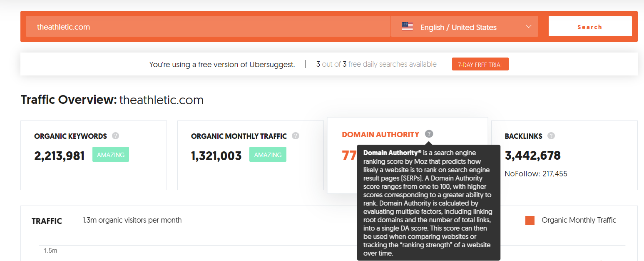Click the Search button
Image resolution: width=644 pixels, height=261 pixels.
590,27
